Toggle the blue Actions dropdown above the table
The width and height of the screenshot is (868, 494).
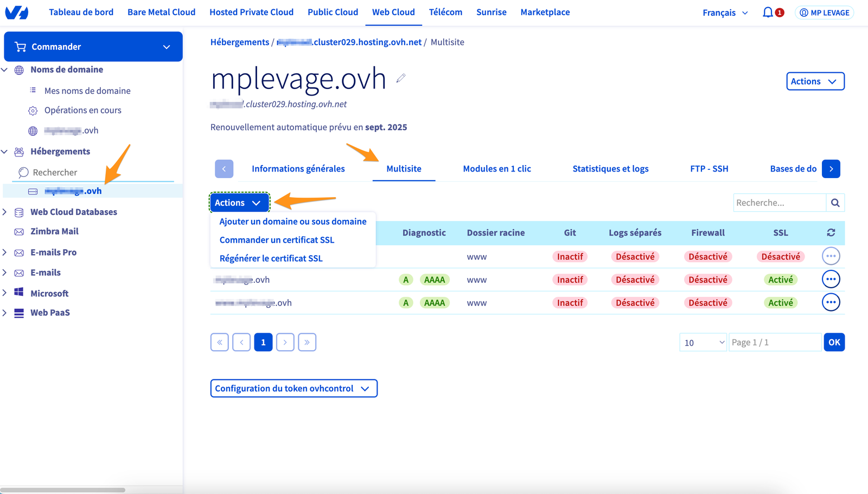pyautogui.click(x=239, y=202)
